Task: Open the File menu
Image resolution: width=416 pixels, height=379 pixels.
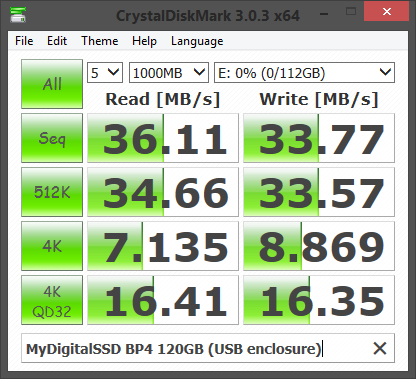Action: pyautogui.click(x=24, y=41)
